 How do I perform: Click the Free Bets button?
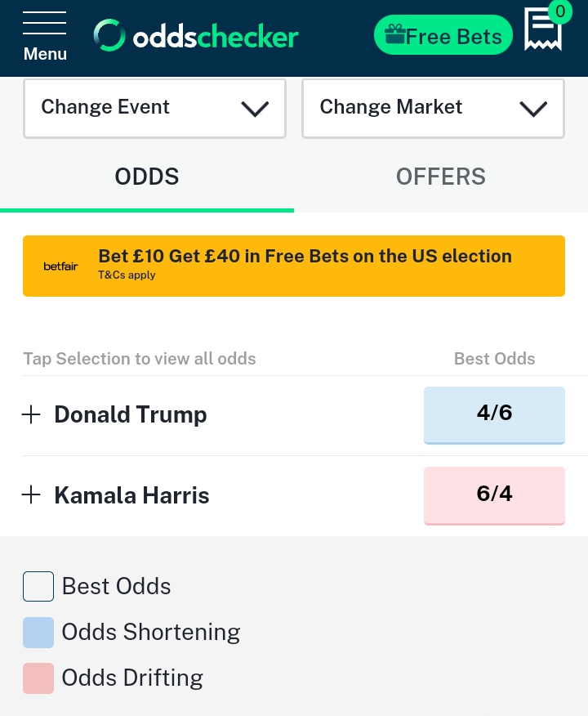(443, 34)
